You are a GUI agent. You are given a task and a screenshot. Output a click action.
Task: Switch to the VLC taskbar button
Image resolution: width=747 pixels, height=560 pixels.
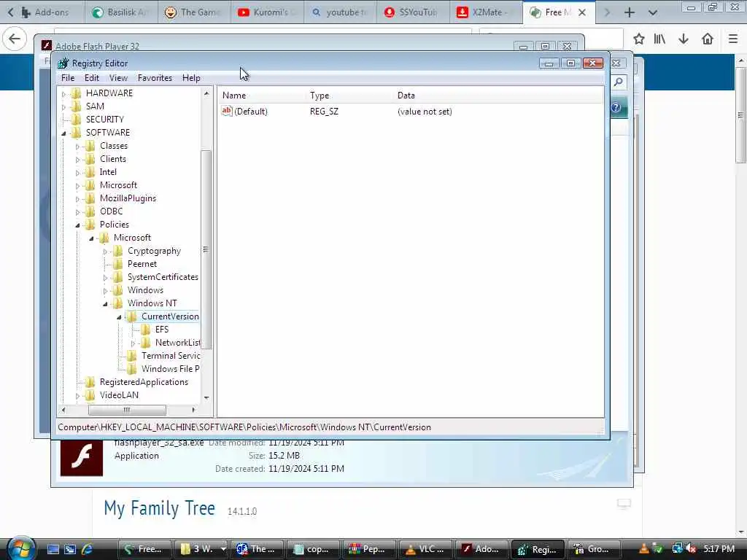(425, 549)
